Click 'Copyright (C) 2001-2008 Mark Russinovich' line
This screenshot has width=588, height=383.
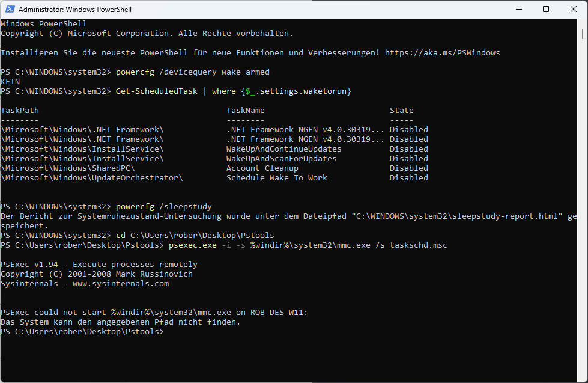coord(97,274)
